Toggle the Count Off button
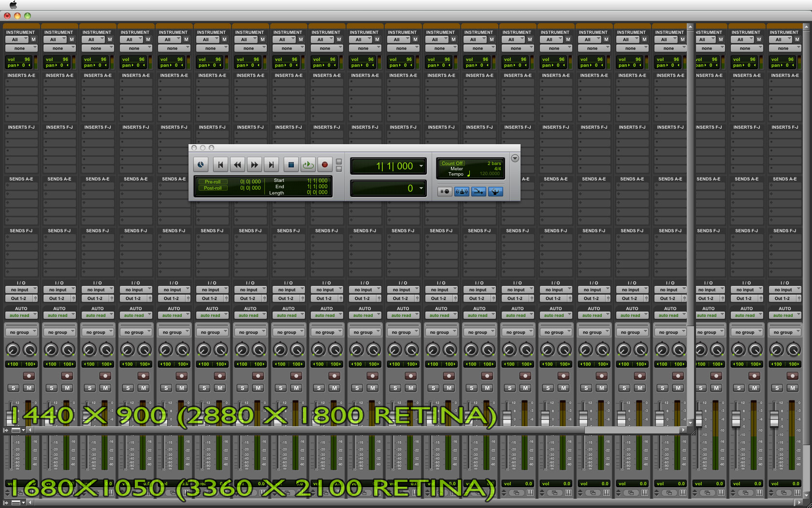 pos(452,164)
